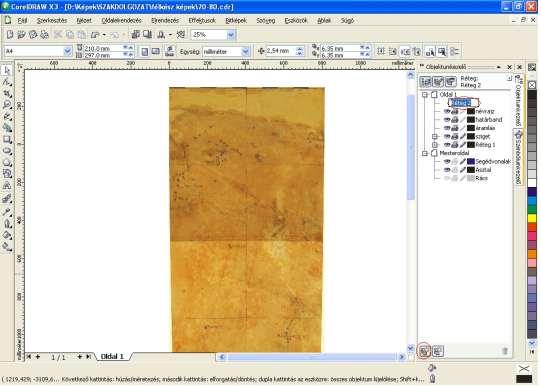This screenshot has height=386, width=541.
Task: Toggle the Segédvonalak layer eye icon
Action: pyautogui.click(x=447, y=161)
